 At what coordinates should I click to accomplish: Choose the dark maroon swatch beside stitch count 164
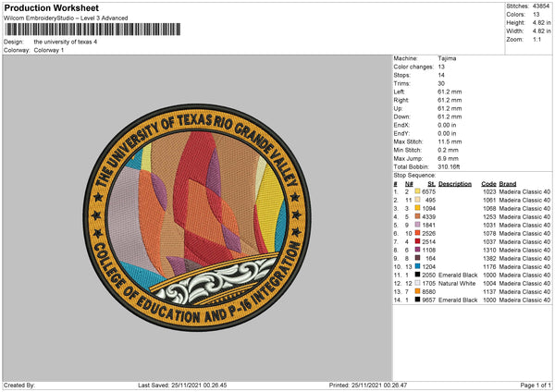(x=417, y=258)
